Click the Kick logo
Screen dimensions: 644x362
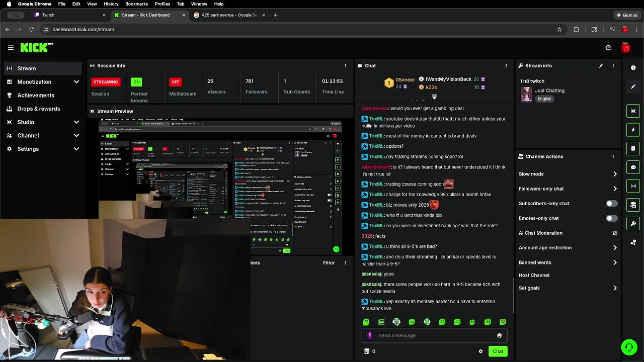click(x=36, y=48)
